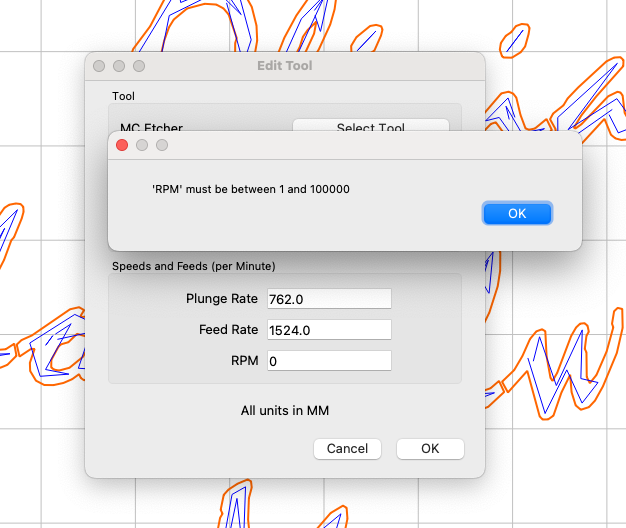The image size is (626, 528).
Task: Click the Feed Rate label
Action: click(x=228, y=330)
